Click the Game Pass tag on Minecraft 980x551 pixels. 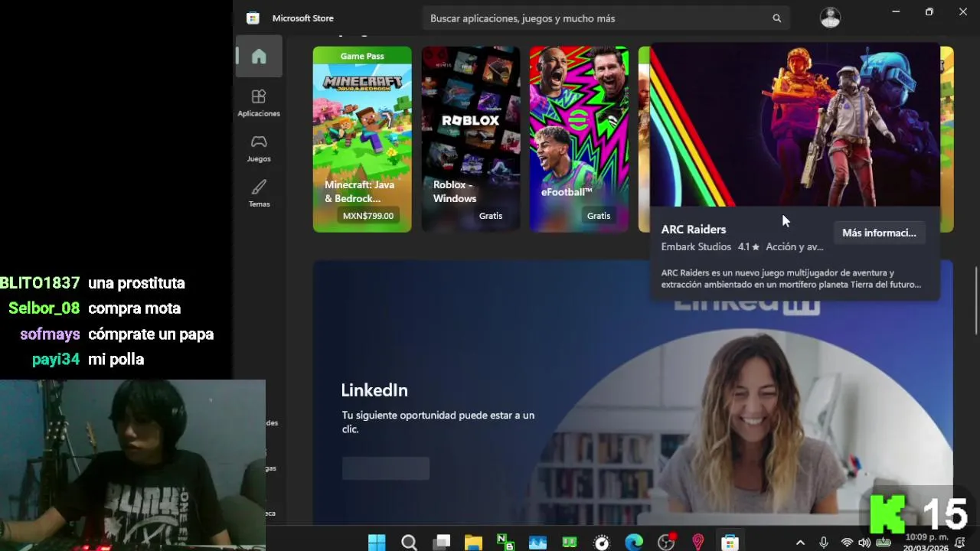(x=362, y=56)
